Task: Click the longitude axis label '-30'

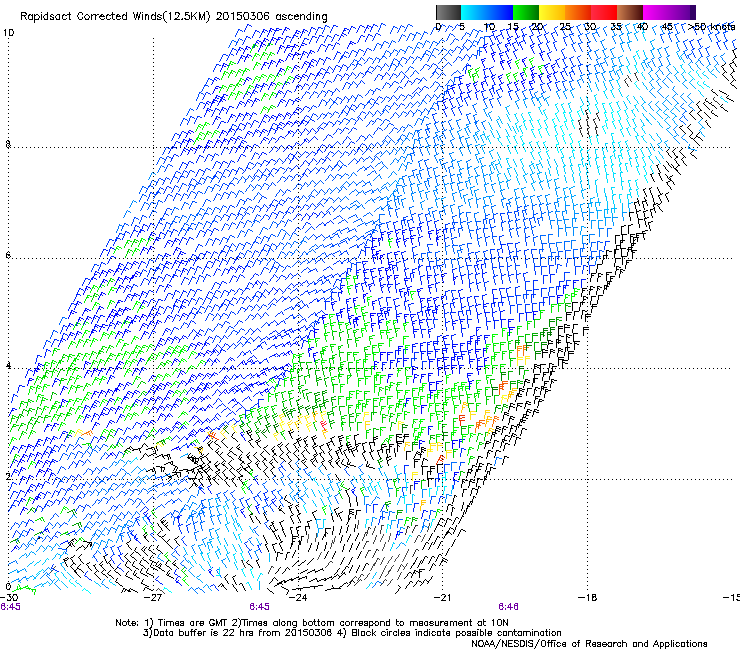Action: [10, 598]
